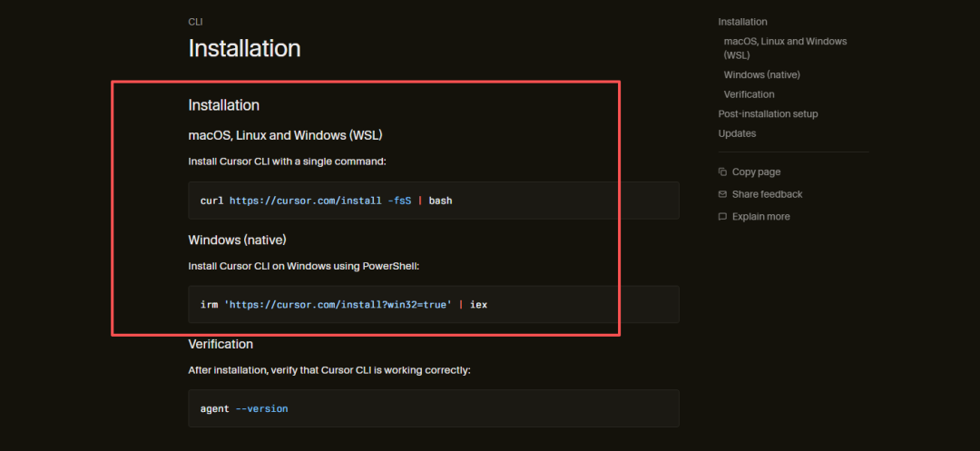Click the word bash in curl command
Image resolution: width=980 pixels, height=451 pixels.
point(440,201)
